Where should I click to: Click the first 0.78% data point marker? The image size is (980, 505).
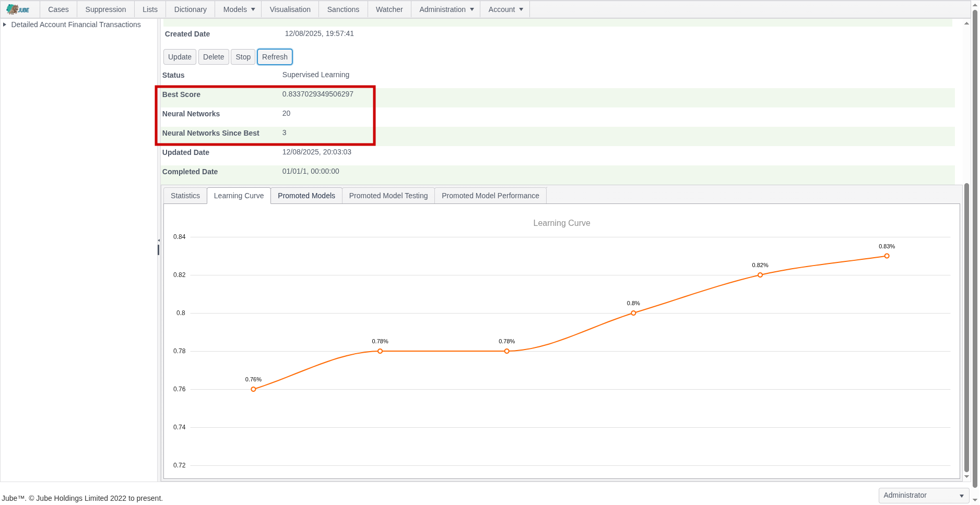pyautogui.click(x=380, y=351)
